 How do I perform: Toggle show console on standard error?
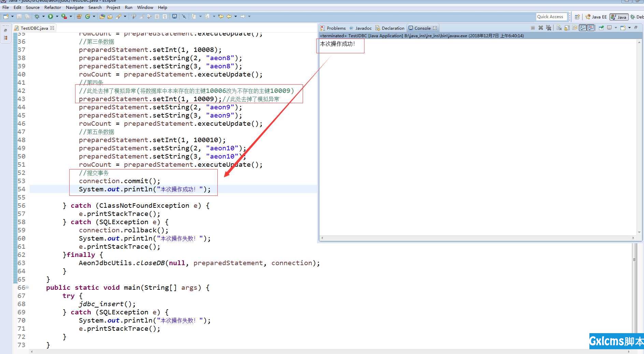pos(590,28)
